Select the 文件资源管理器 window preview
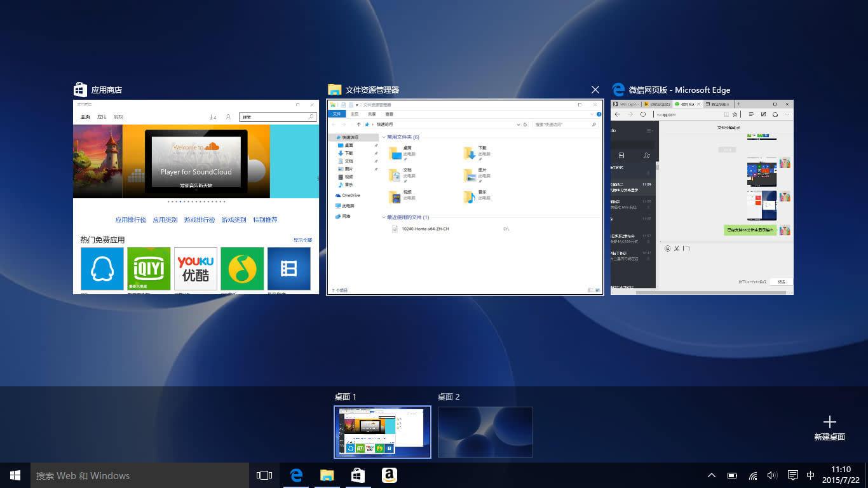Viewport: 868px width, 488px height. (465, 197)
